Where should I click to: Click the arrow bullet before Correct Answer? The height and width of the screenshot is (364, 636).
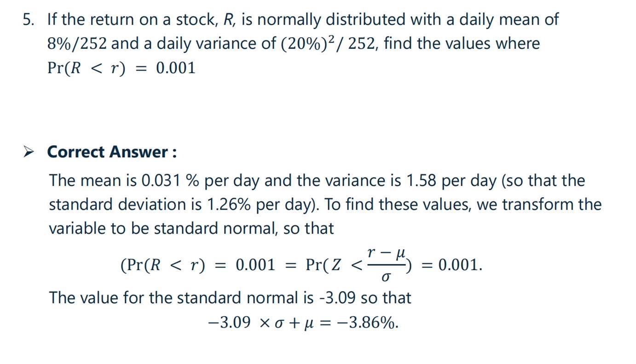click(29, 152)
